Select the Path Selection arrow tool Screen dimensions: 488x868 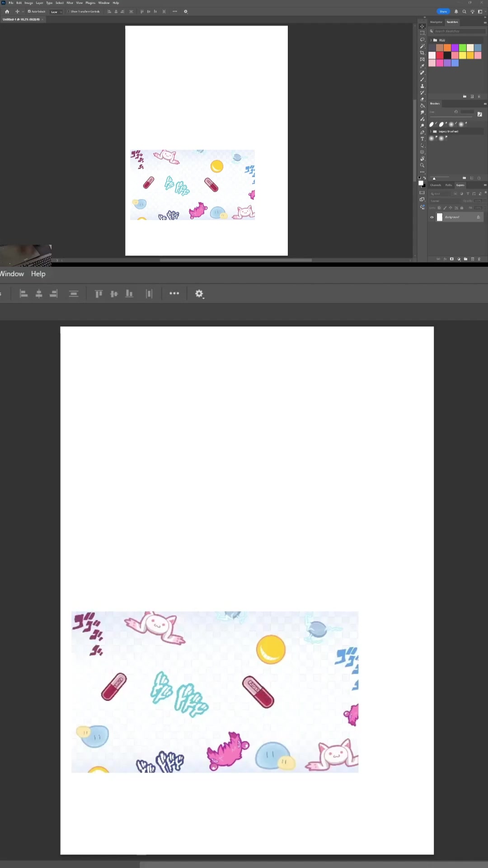(x=422, y=146)
